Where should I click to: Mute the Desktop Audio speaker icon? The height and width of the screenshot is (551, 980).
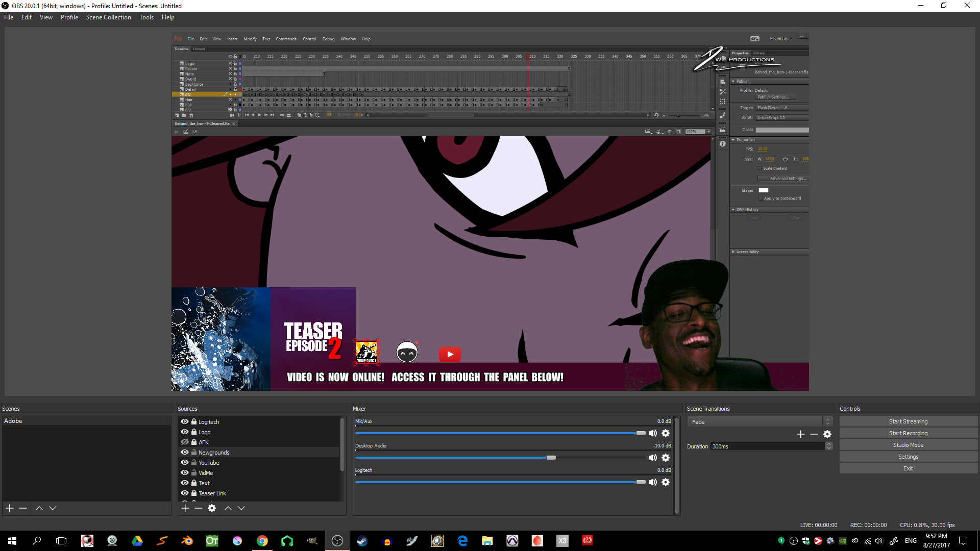pyautogui.click(x=653, y=458)
